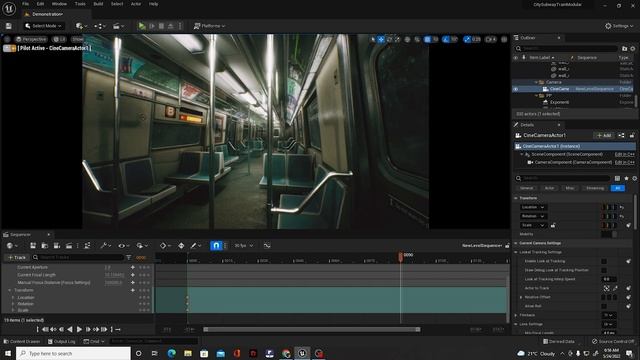Click the red playhead marker on timeline

(400, 256)
